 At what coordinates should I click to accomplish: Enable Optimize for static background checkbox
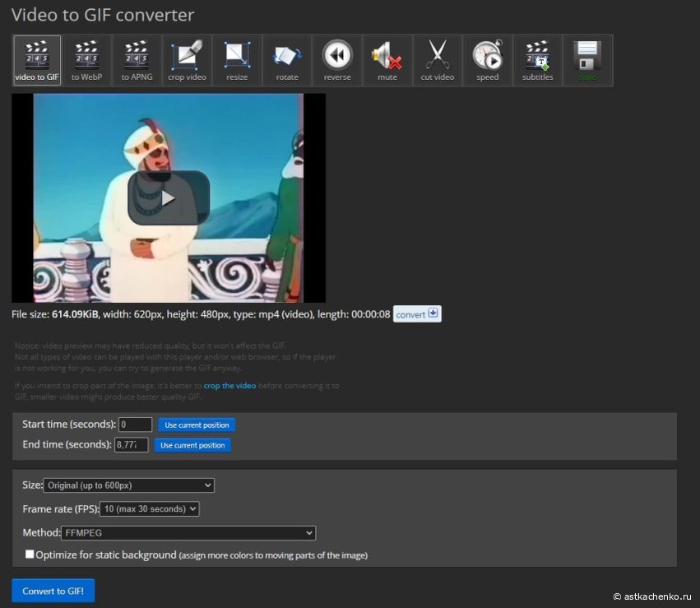click(30, 554)
